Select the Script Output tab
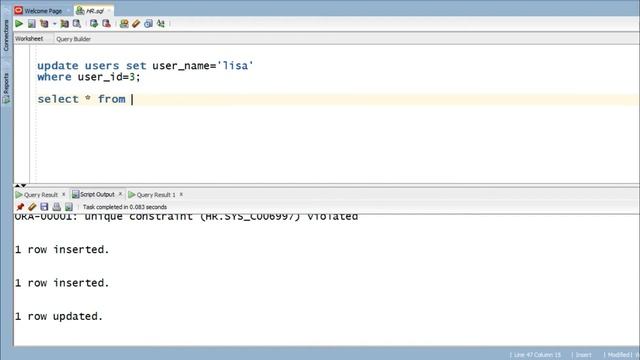640x360 pixels. [x=93, y=195]
